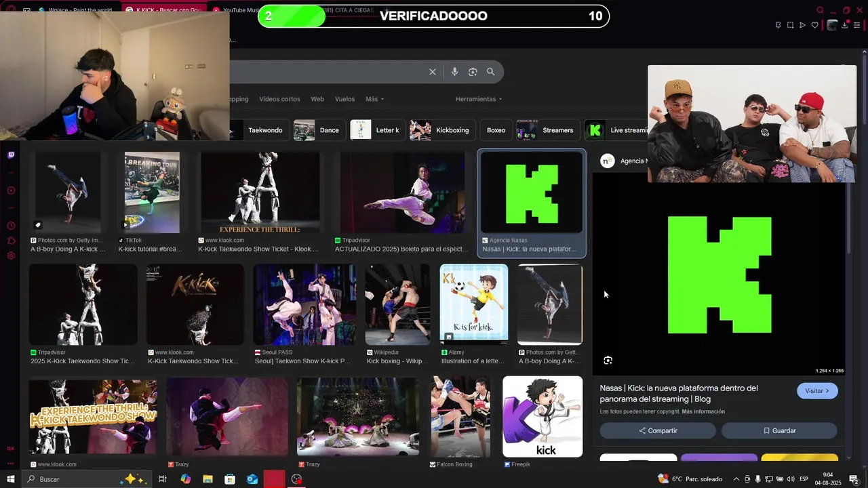The height and width of the screenshot is (488, 868).
Task: Switch to the YouTube Music browser tab
Action: click(x=234, y=10)
